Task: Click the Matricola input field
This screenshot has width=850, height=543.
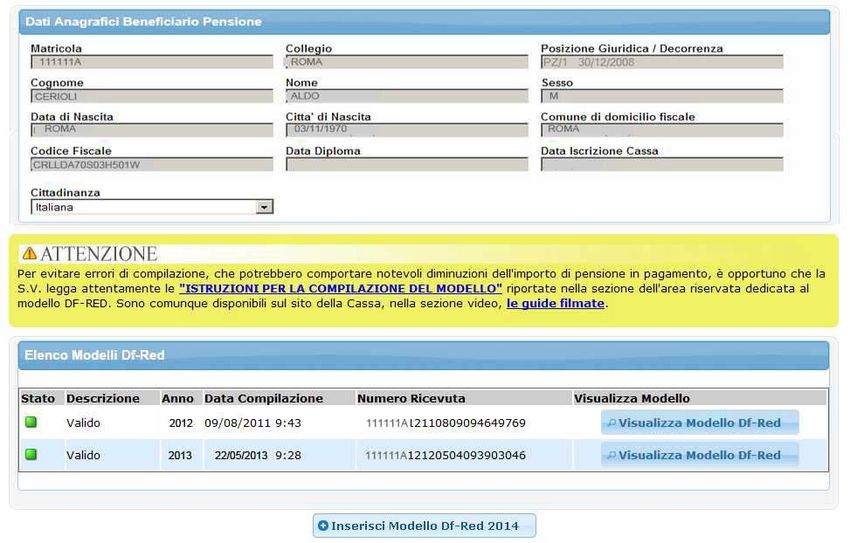Action: click(x=151, y=62)
